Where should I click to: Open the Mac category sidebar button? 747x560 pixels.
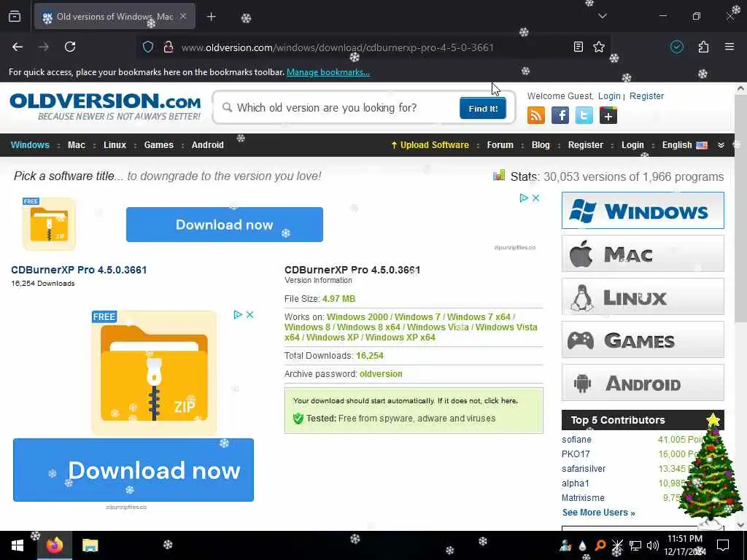click(643, 254)
